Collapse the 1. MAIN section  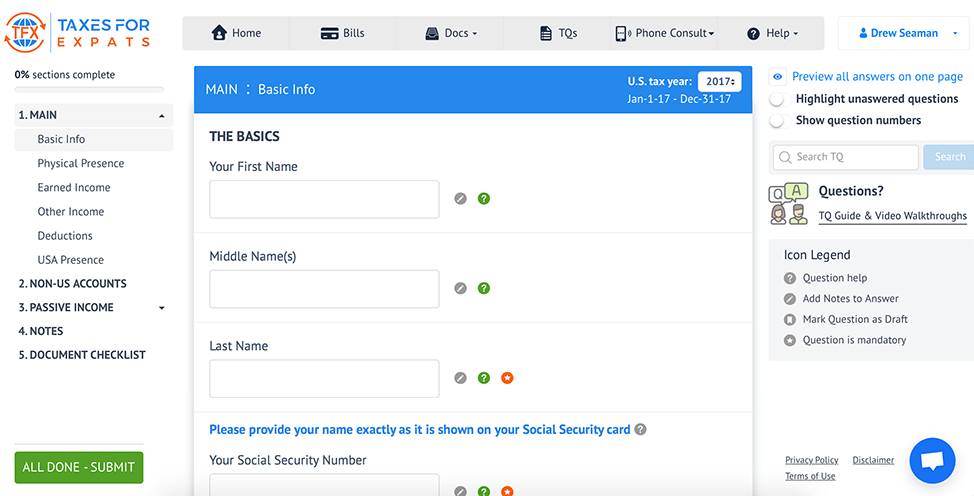pyautogui.click(x=162, y=116)
